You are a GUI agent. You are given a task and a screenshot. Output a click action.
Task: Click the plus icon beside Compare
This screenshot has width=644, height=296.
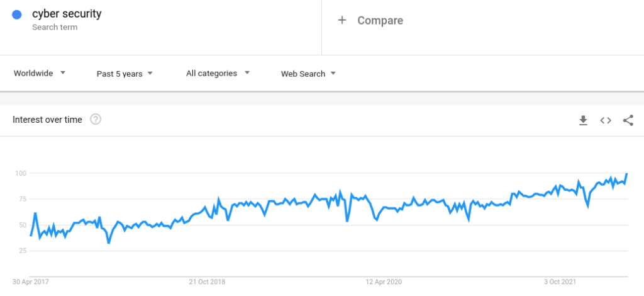point(341,20)
